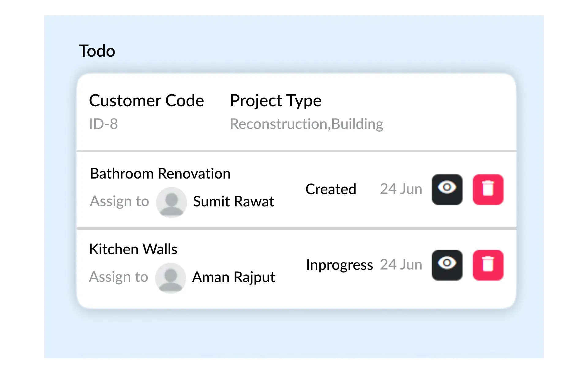View the Bathroom Renovation task details
The height and width of the screenshot is (392, 588).
click(x=447, y=189)
